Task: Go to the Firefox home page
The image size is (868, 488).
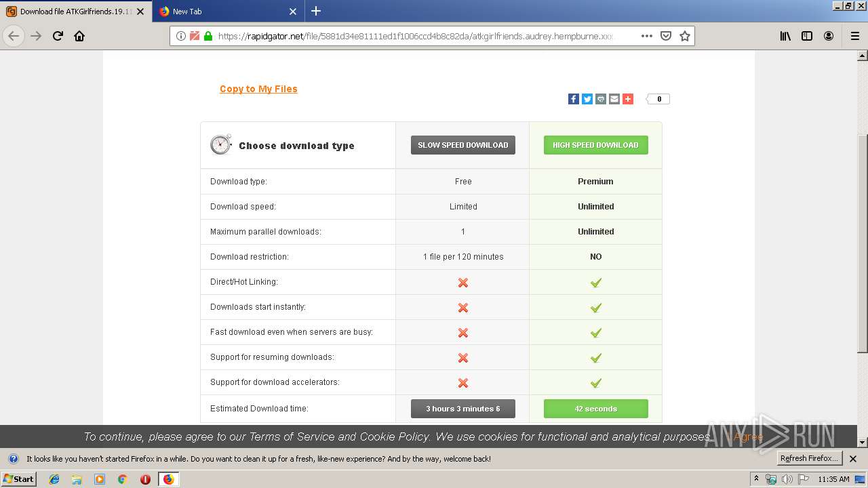Action: click(79, 36)
